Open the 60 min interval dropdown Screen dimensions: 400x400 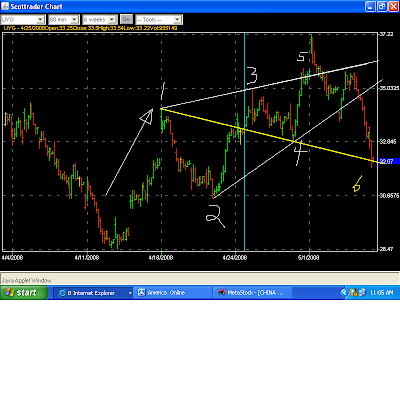coord(75,20)
